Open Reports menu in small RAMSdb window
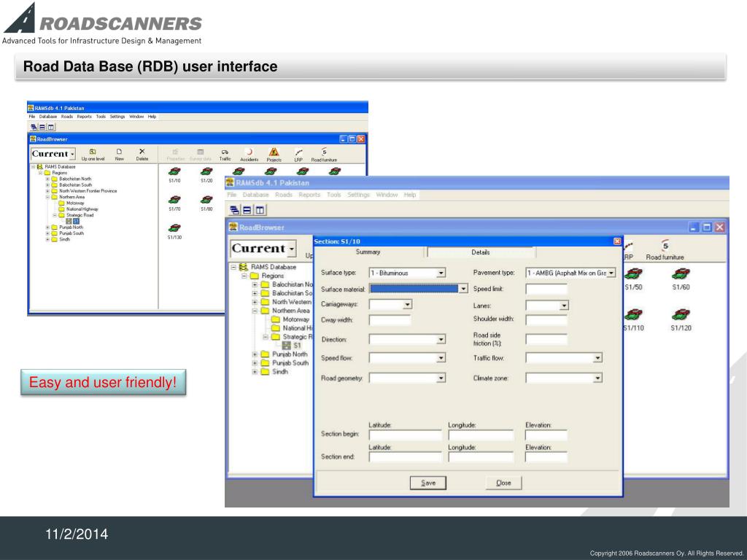The height and width of the screenshot is (560, 747). tap(85, 117)
